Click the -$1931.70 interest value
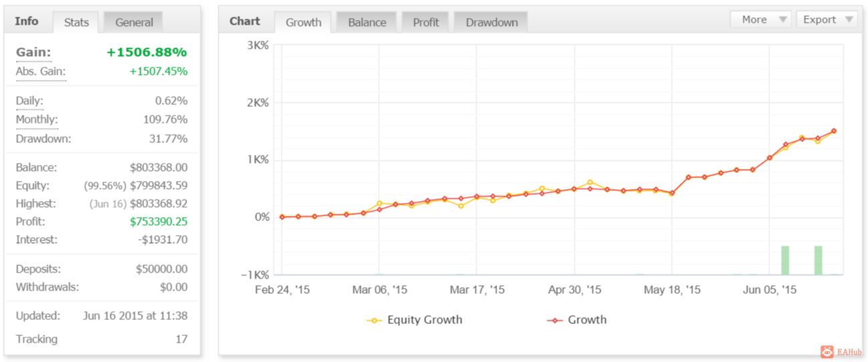Screen dimensions: 868x362 click(x=162, y=240)
